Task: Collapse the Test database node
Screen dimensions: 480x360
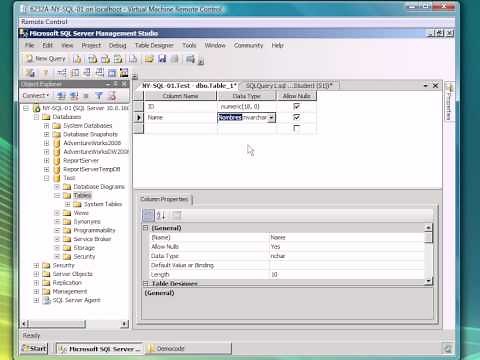Action: pyautogui.click(x=46, y=178)
